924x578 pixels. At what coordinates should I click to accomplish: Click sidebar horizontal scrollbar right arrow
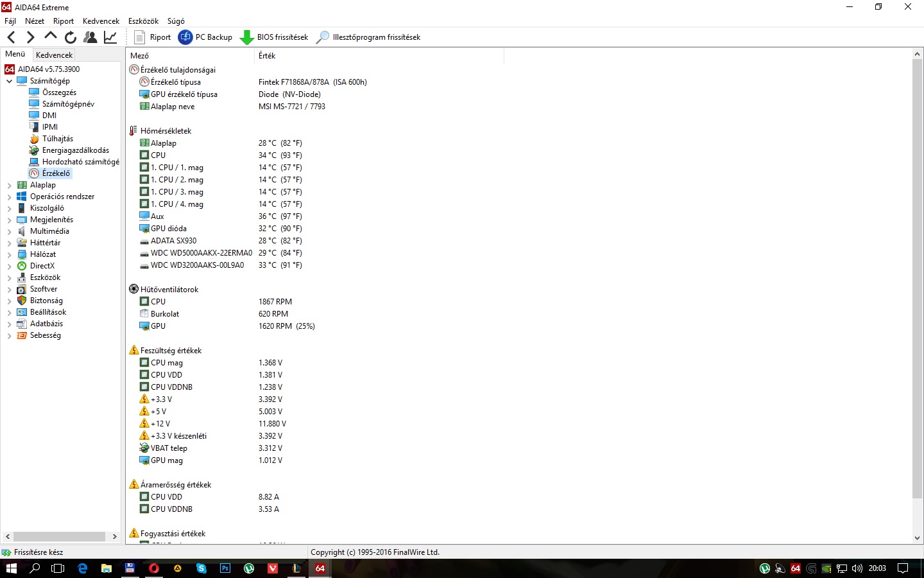114,536
